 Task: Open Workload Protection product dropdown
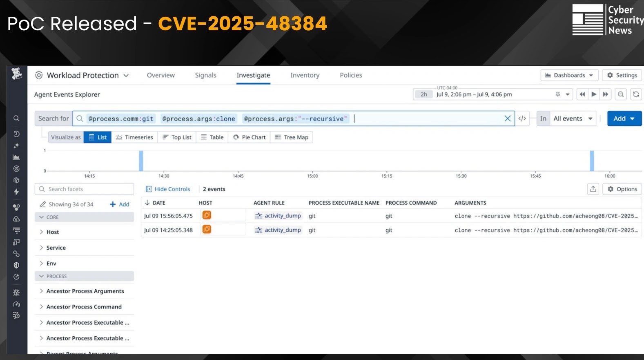[82, 75]
